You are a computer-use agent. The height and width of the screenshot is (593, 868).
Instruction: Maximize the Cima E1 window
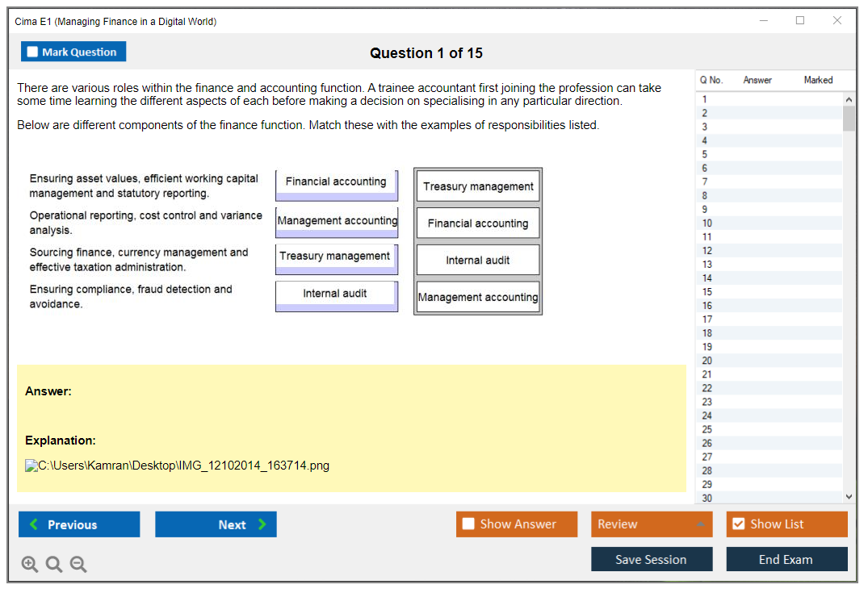click(x=800, y=21)
